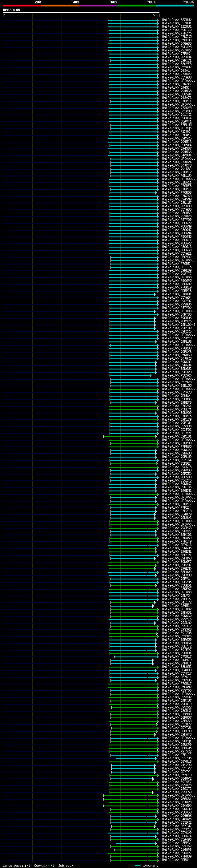Image resolution: width=197 pixels, height=868 pixels.
Task: Click the cyan alignment bar for UniRef100_B2ZUU1
Action: [133, 23]
